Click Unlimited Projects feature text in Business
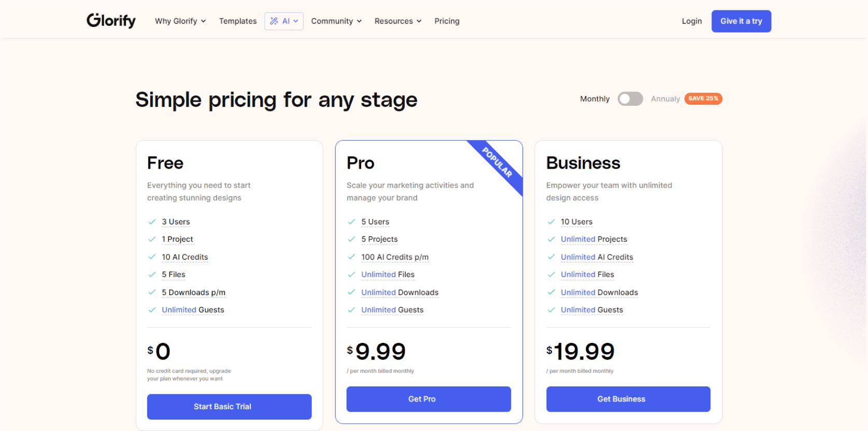868x431 pixels. [594, 239]
